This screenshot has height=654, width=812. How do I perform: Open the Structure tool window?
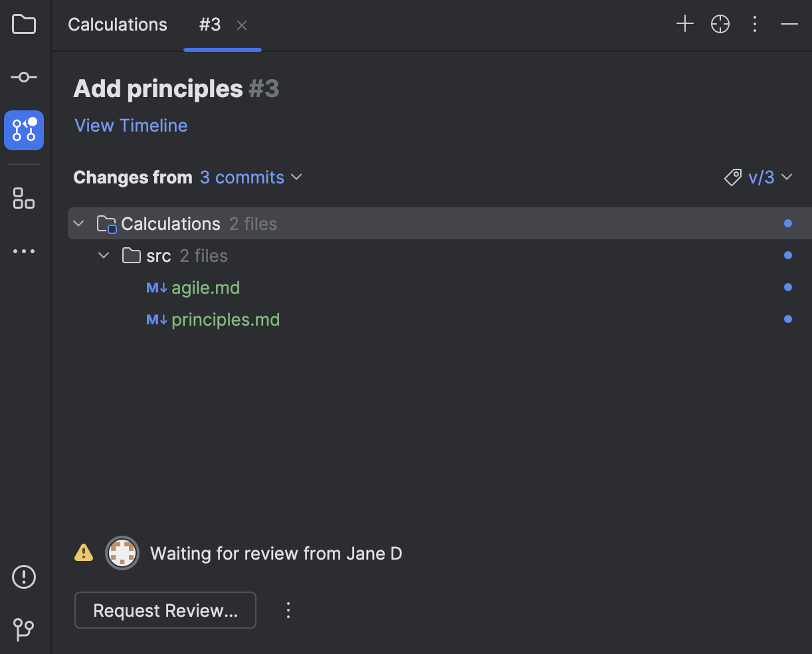tap(23, 197)
